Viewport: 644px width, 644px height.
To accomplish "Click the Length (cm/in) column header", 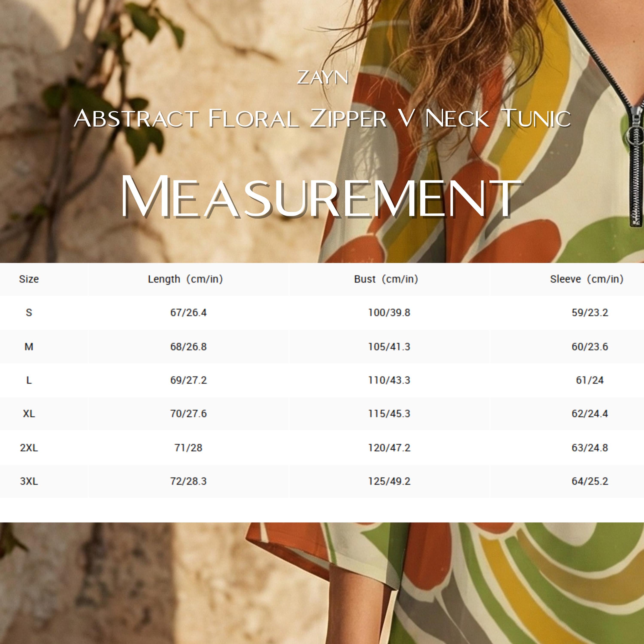I will 185,279.
